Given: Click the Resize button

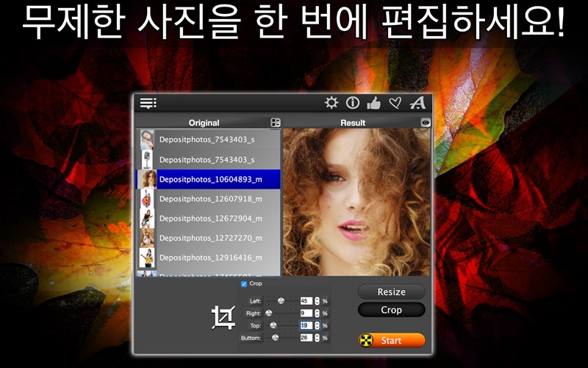Looking at the screenshot, I should coord(392,291).
